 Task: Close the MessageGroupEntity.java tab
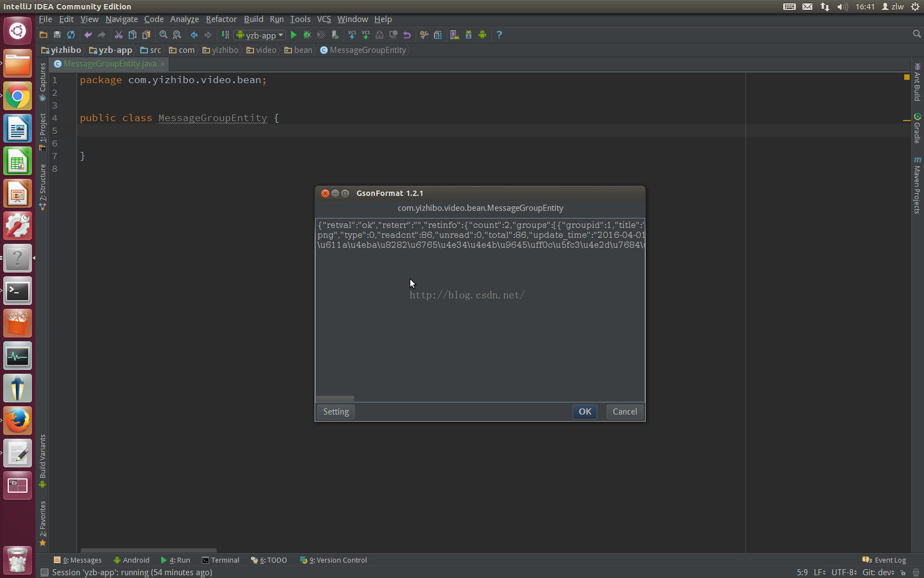point(162,64)
